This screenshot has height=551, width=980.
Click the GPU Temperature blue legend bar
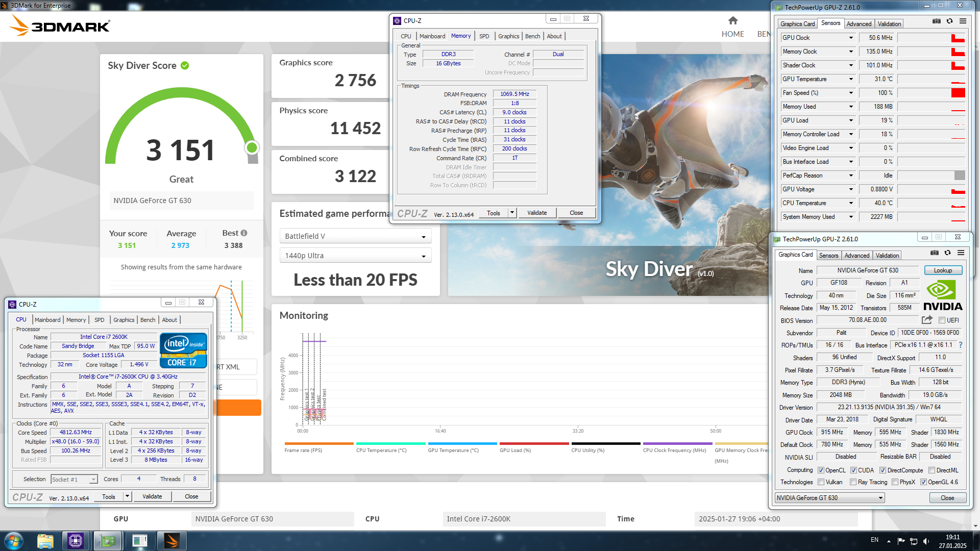462,444
